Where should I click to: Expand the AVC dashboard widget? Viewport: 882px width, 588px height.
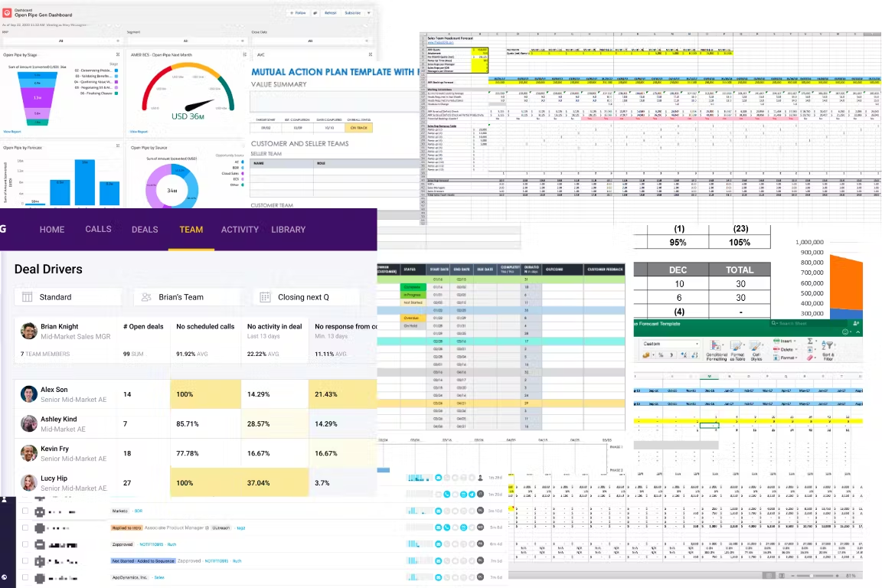click(370, 54)
